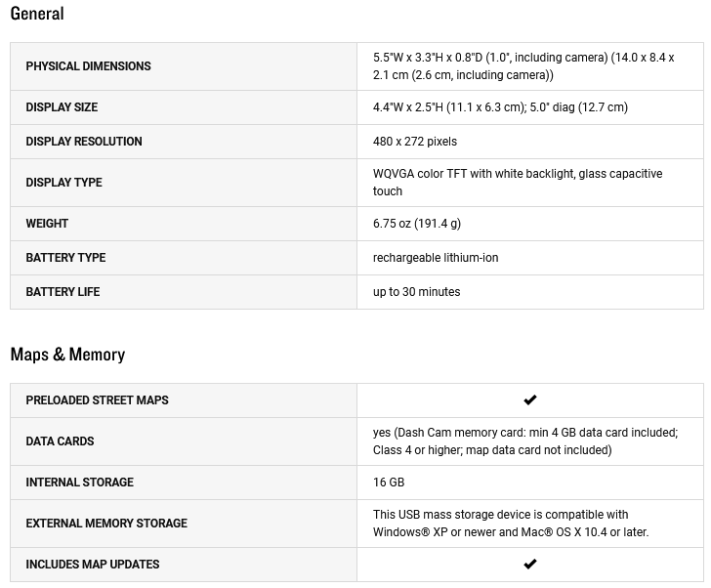Image resolution: width=711 pixels, height=588 pixels.
Task: Click the Includes Map Updates checkmark icon
Action: [530, 565]
